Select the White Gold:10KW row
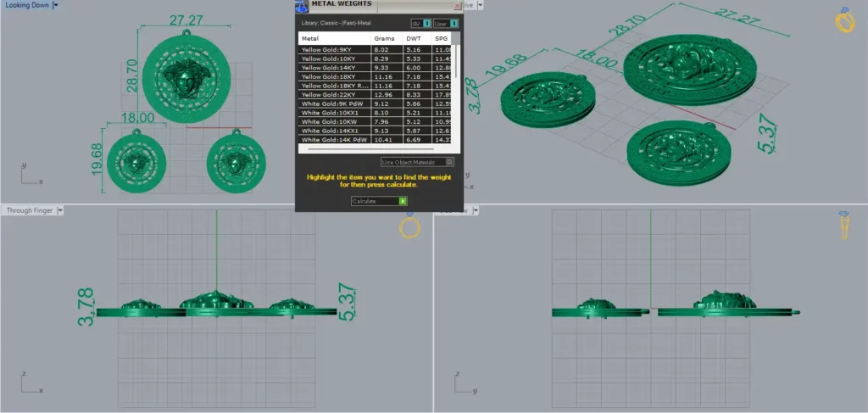868x413 pixels. coord(375,122)
